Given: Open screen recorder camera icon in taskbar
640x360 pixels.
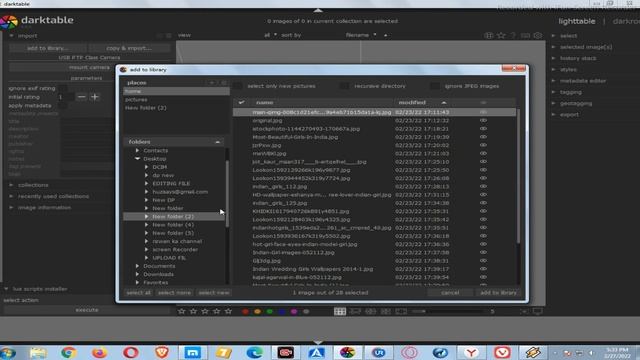Looking at the screenshot, I should point(285,352).
